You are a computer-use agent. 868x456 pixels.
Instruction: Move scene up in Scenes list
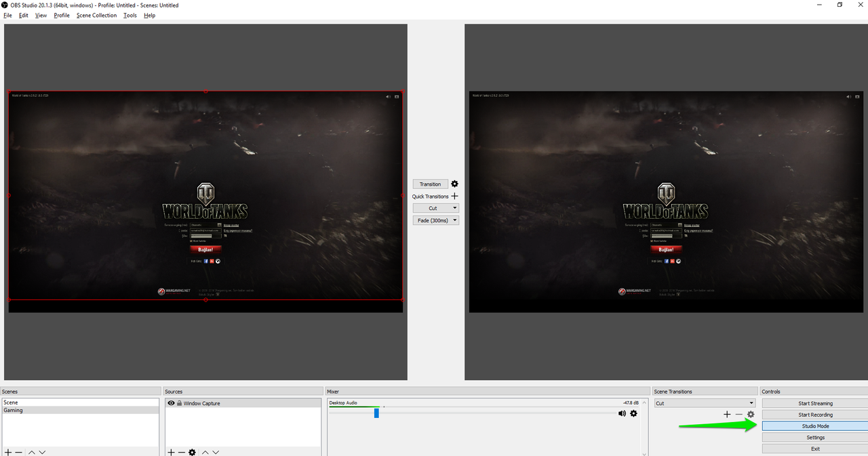[x=31, y=452]
